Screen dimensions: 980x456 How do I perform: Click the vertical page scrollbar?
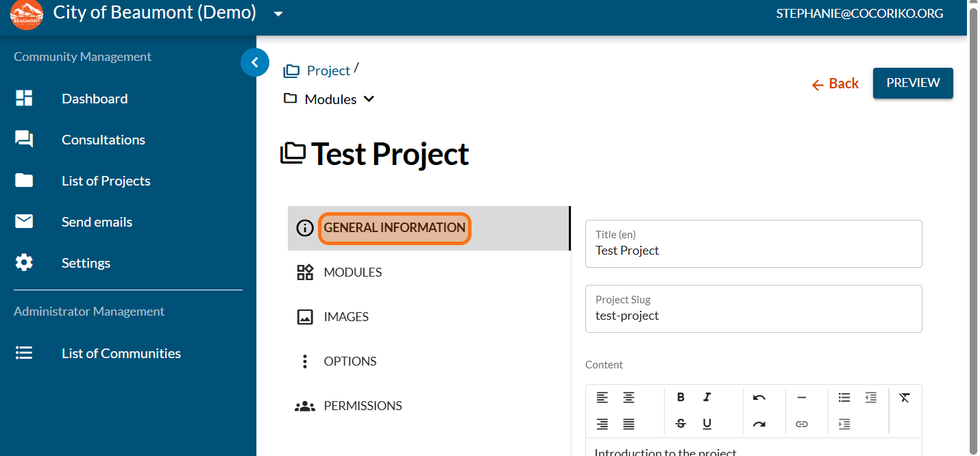973,205
